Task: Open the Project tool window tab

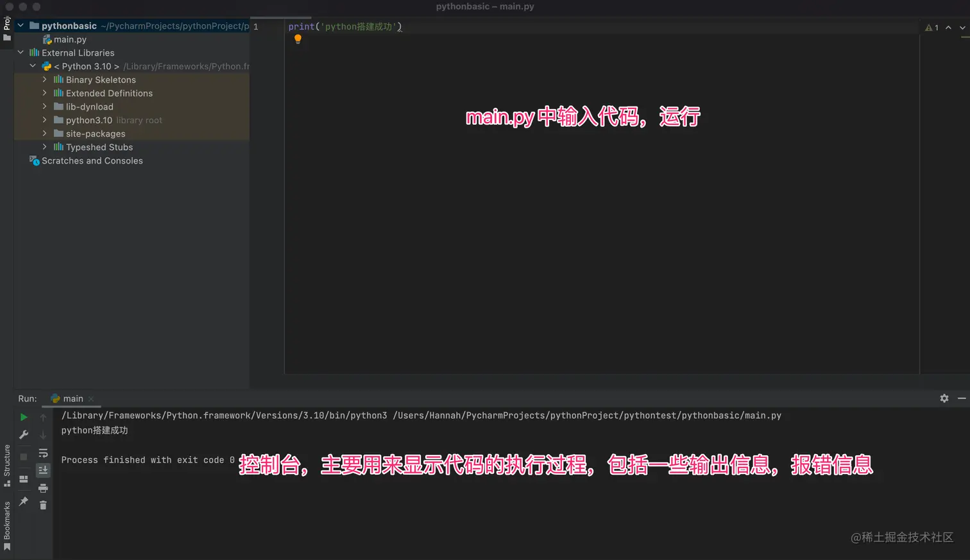Action: [7, 29]
